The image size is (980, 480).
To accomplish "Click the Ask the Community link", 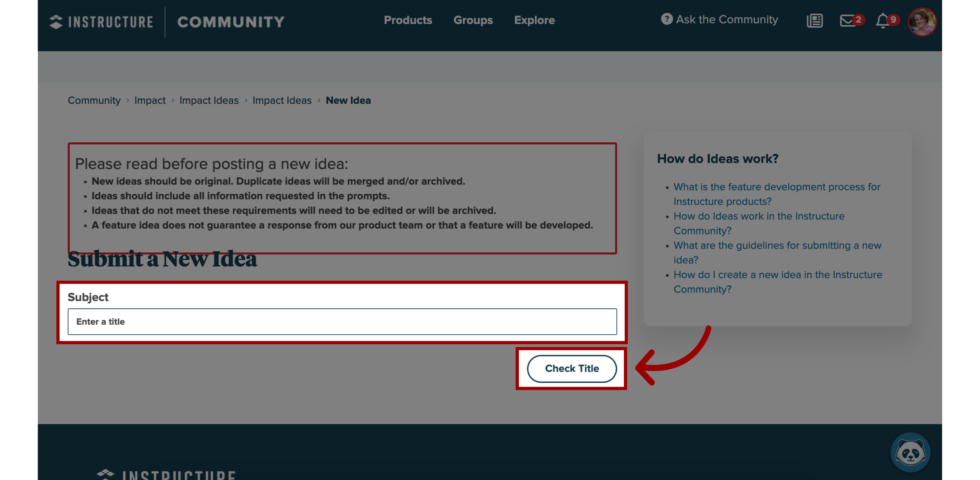I will pyautogui.click(x=727, y=19).
